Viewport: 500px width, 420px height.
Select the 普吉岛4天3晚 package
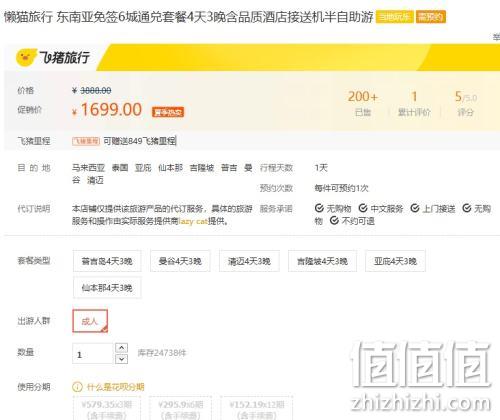click(x=107, y=261)
